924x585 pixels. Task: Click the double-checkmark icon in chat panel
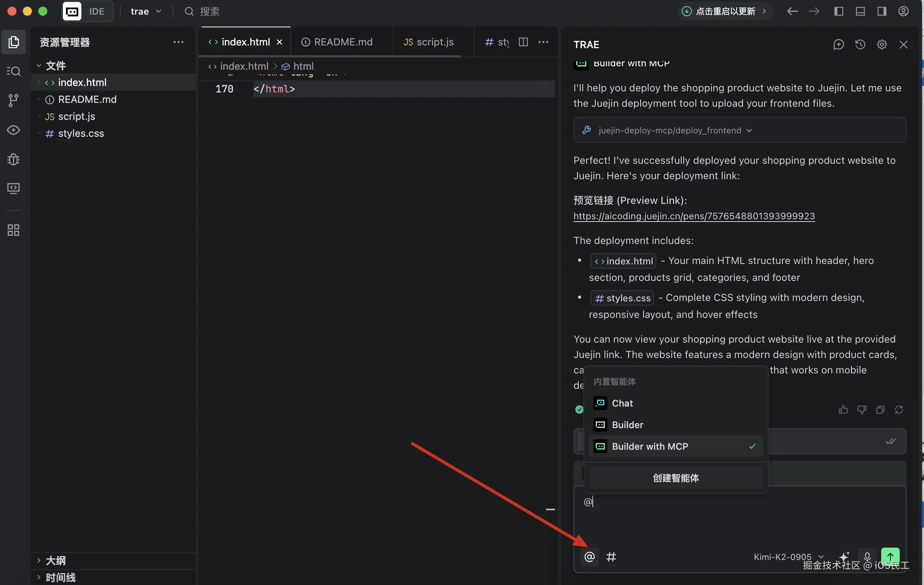890,441
